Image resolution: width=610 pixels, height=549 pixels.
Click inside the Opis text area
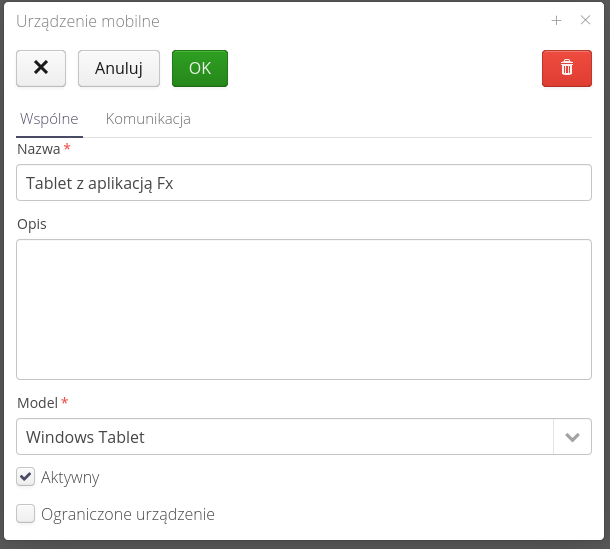[x=304, y=309]
